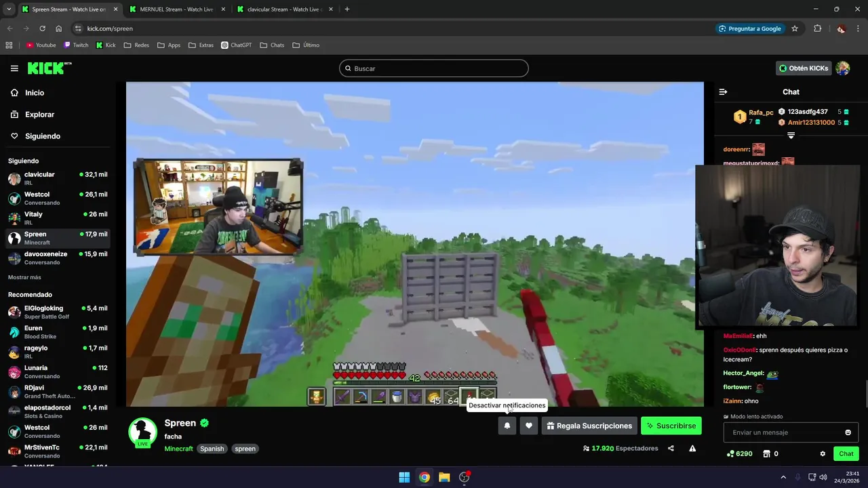Toggle system volume speaker icon
Image resolution: width=868 pixels, height=488 pixels.
pos(823,477)
